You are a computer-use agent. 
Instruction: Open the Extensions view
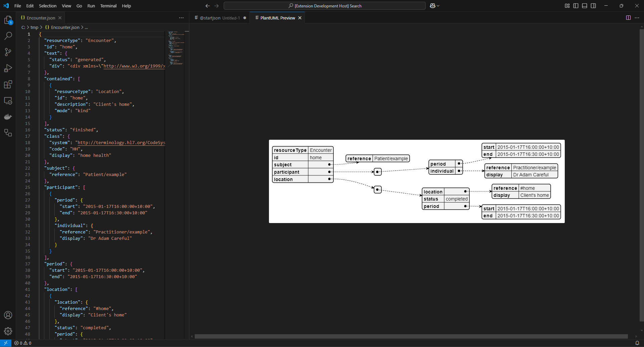click(x=8, y=84)
